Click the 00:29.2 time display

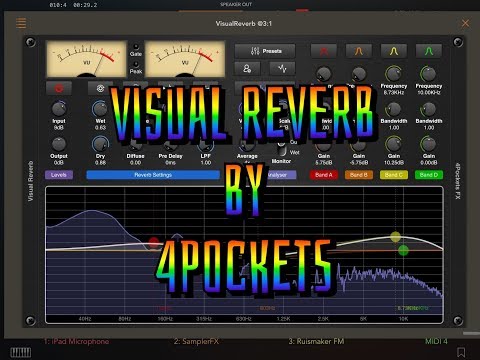click(x=85, y=5)
